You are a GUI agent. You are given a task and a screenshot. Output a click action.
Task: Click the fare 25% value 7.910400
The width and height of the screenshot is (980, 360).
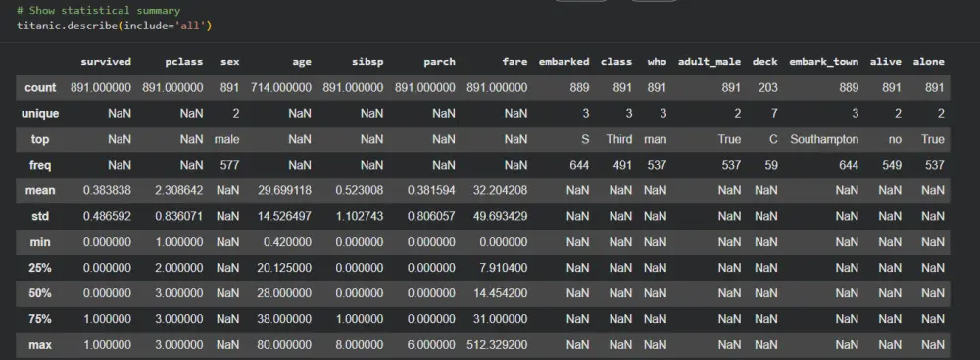[x=503, y=268]
